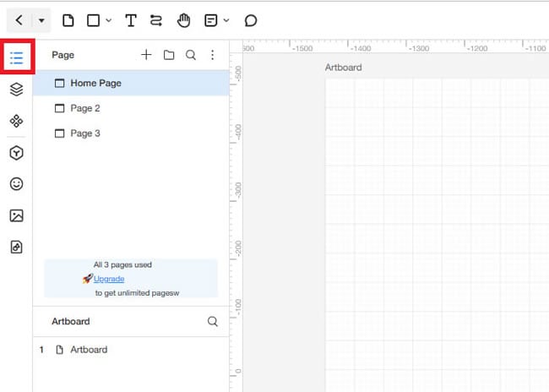The width and height of the screenshot is (549, 392).
Task: Click the 'Page' panel header text
Action: click(x=63, y=55)
